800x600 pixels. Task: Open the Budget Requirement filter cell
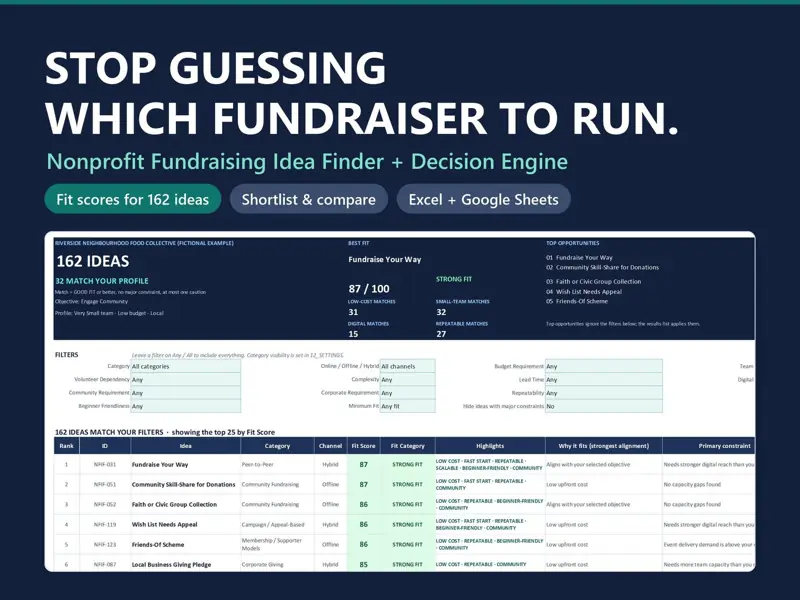604,366
